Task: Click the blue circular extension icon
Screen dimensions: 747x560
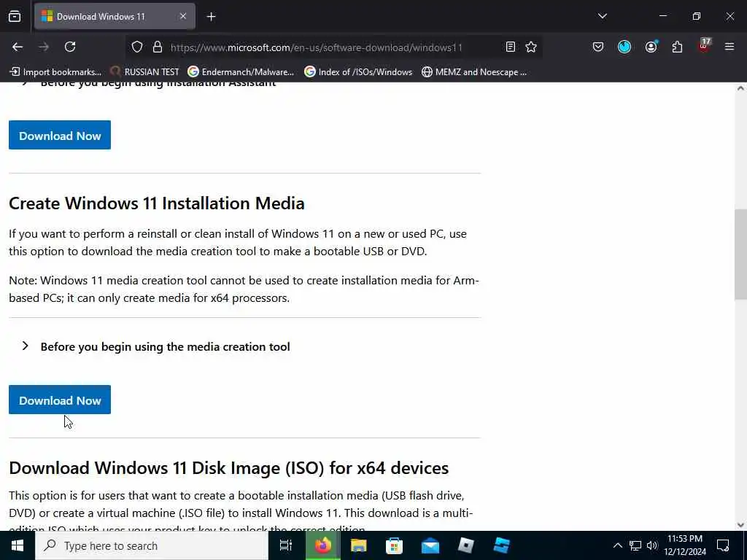Action: [624, 47]
